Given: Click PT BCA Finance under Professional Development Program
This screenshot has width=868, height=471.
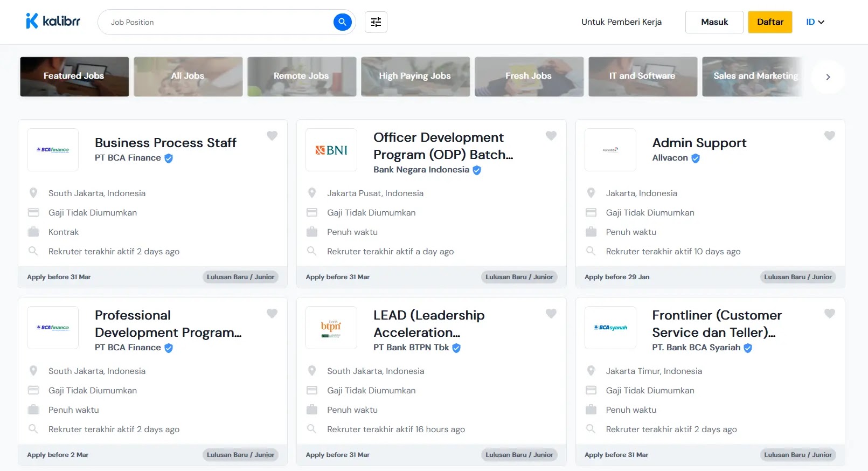Looking at the screenshot, I should pos(128,348).
